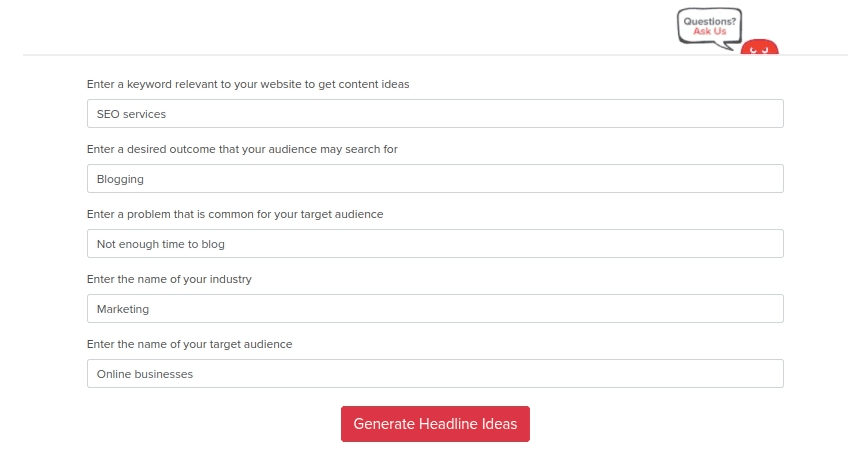Image resolution: width=868 pixels, height=454 pixels.
Task: Click the 'Enter the name of your industry' label
Action: tap(169, 279)
